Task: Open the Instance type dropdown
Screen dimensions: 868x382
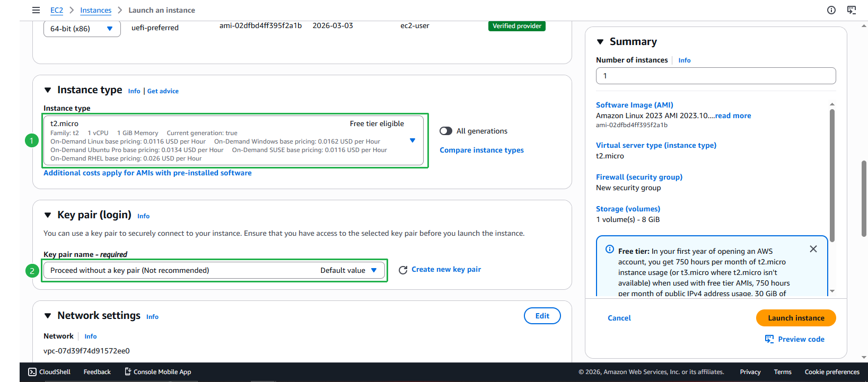Action: (233, 140)
